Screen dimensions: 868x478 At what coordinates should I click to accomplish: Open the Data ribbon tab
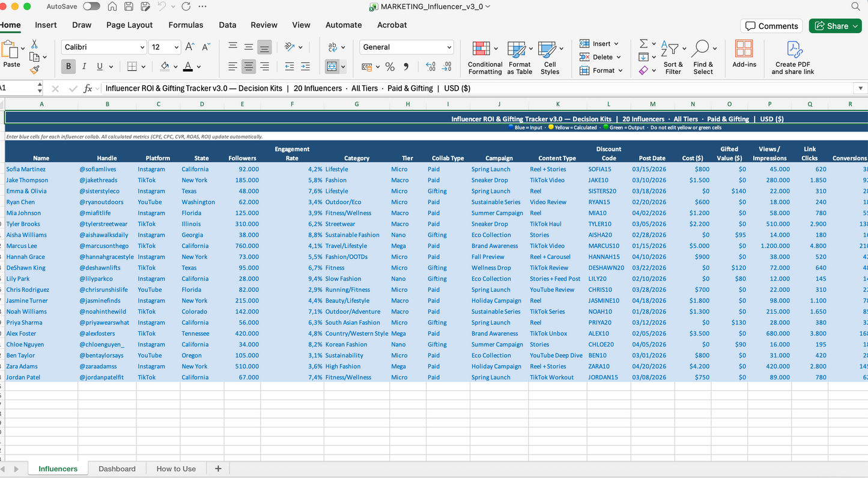pyautogui.click(x=227, y=25)
